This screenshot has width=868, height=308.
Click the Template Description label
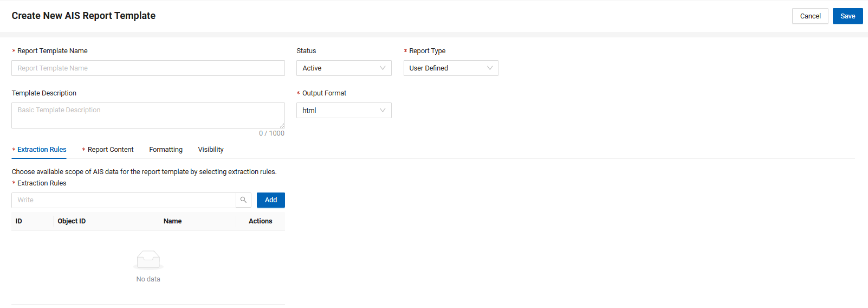click(x=44, y=93)
